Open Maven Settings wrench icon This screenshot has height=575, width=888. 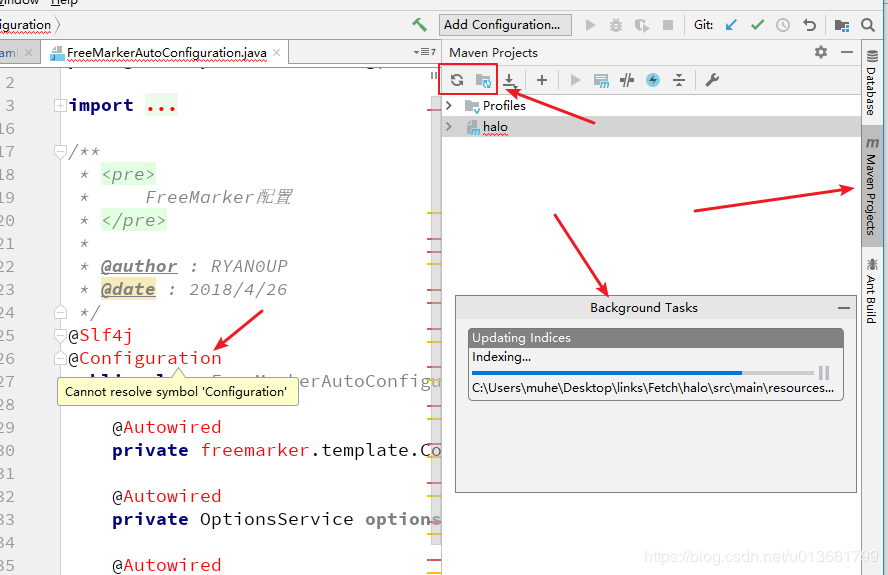[x=712, y=80]
